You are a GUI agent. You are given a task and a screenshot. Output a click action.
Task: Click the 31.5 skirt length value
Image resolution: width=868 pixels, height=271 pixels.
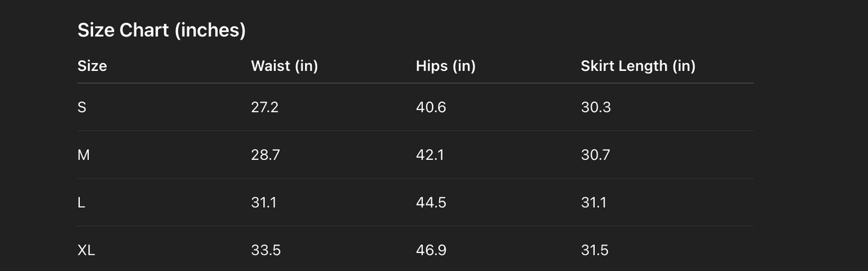pos(594,250)
